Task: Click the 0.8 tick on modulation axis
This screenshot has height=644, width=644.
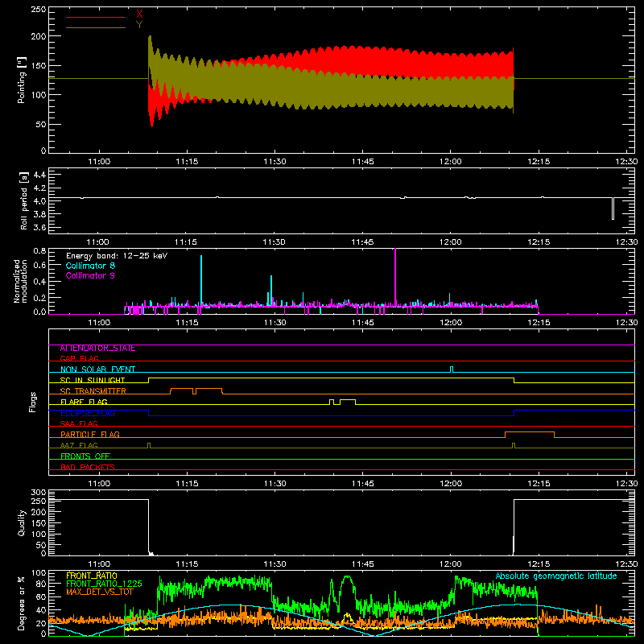Action: click(x=39, y=251)
